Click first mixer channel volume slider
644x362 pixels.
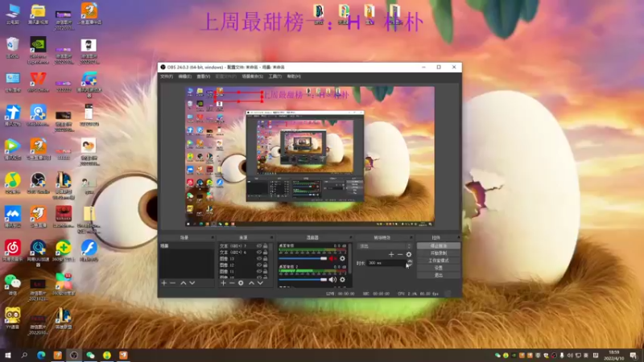pyautogui.click(x=303, y=258)
